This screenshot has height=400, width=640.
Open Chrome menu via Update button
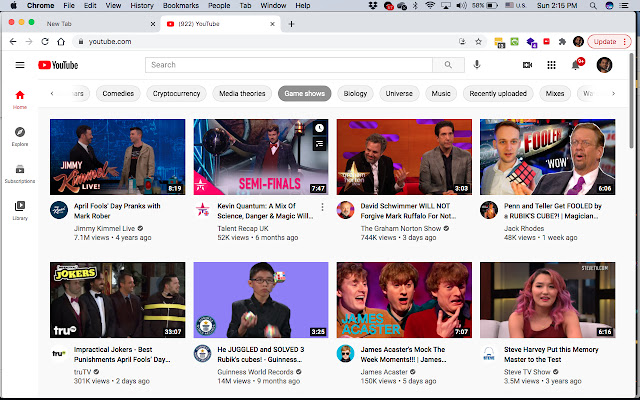pos(609,42)
